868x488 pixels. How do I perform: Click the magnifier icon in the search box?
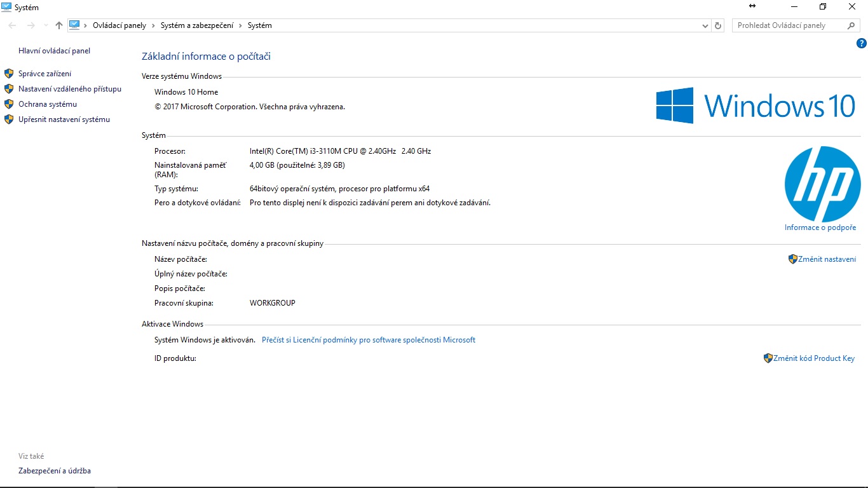851,25
